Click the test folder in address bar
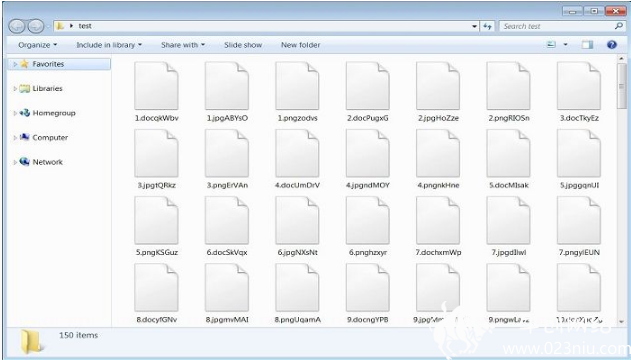Screen dimensions: 631x360 click(x=85, y=26)
